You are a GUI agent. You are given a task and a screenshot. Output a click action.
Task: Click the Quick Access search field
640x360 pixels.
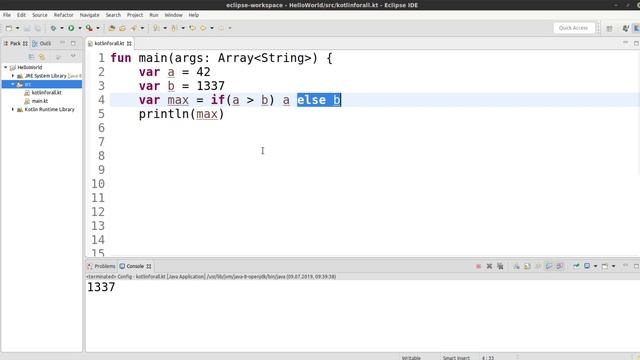tap(573, 28)
